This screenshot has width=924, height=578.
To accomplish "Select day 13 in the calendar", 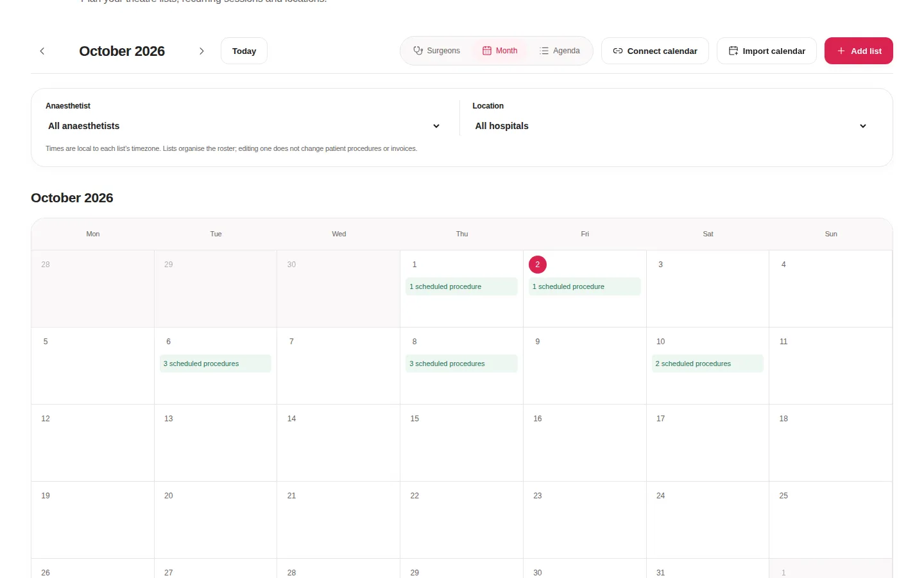I will (169, 419).
